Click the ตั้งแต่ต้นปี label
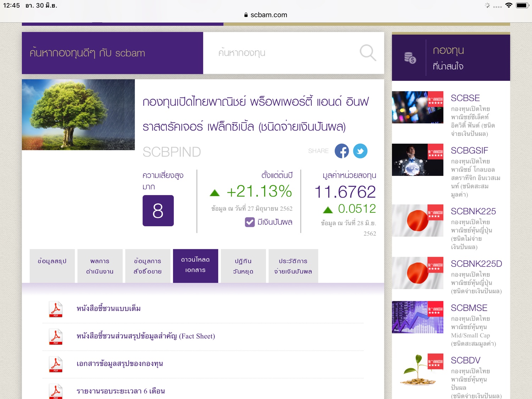This screenshot has width=532, height=399. click(277, 175)
